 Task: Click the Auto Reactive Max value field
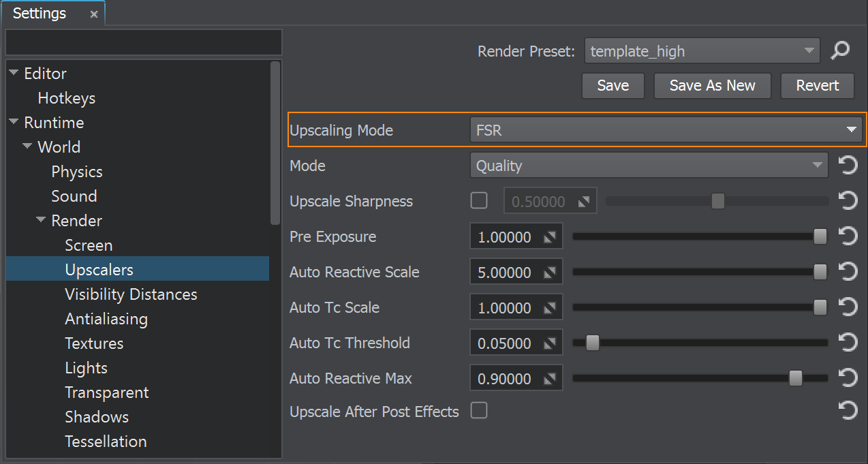pyautogui.click(x=516, y=379)
